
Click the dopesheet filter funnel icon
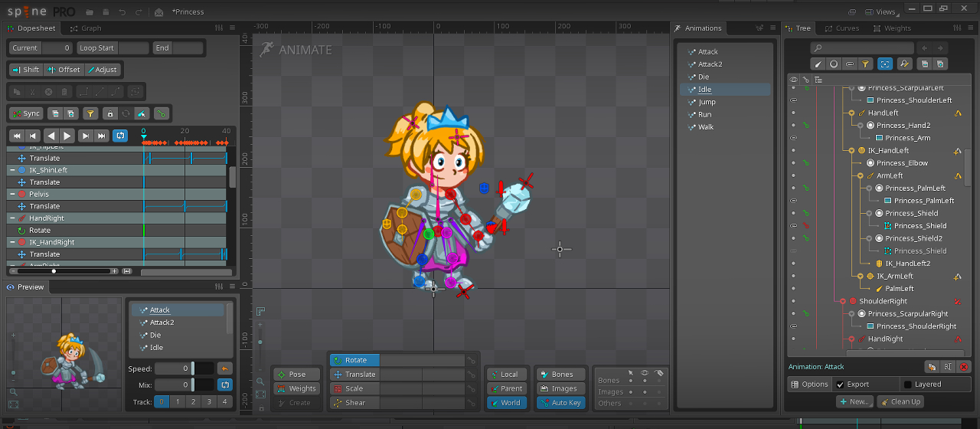coord(90,113)
